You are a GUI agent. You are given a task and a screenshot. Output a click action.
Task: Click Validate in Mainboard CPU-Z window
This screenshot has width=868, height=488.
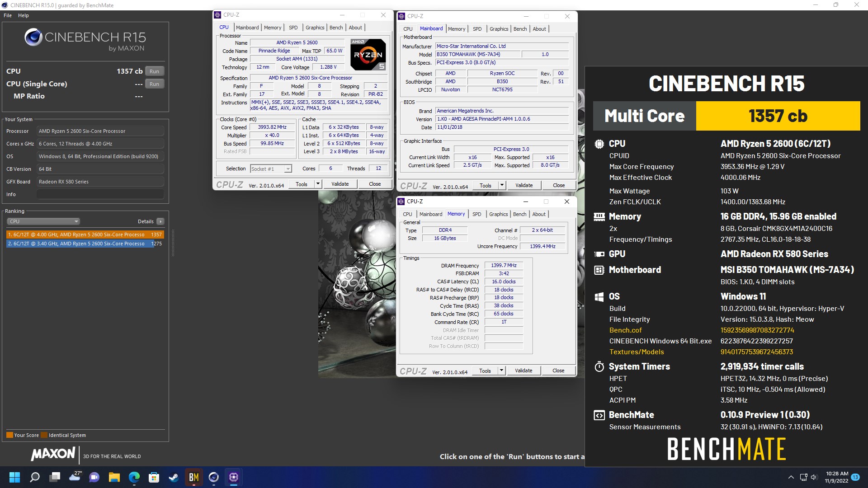[524, 186]
